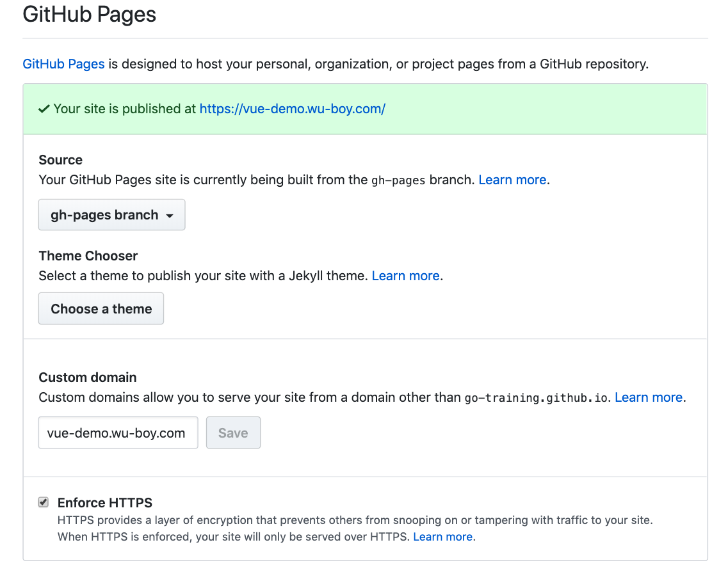Open Learn more link about HTTPS enforcement
Screen dimensions: 728x579
coord(443,537)
